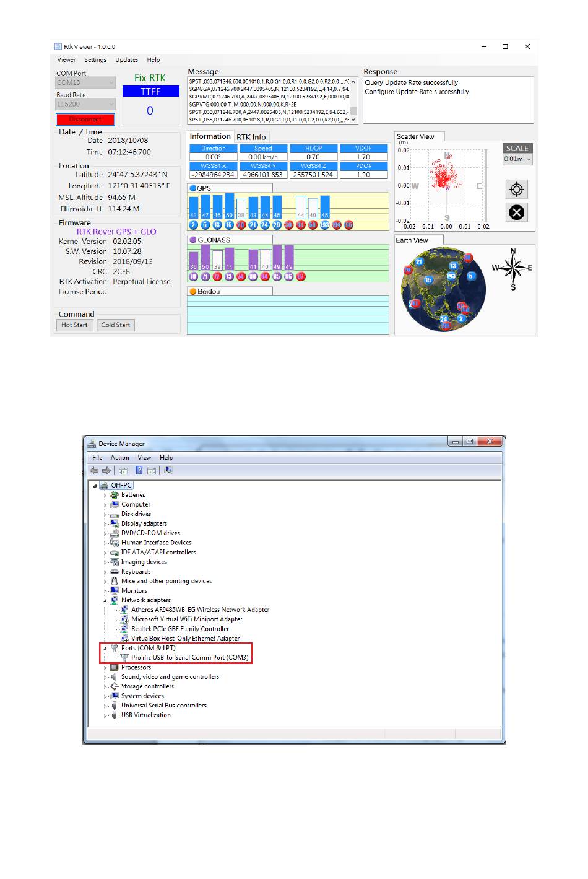Open the Viewer menu in Rtk Viewer
Screen dimensions: 588x879
click(x=66, y=60)
